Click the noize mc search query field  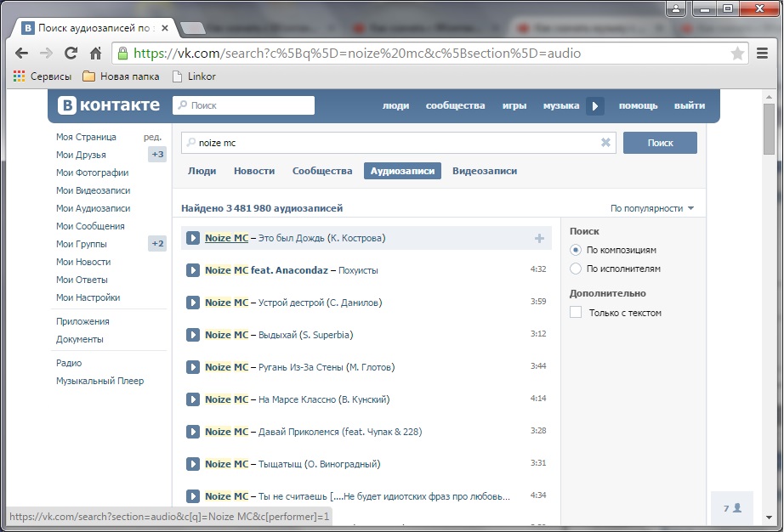399,143
